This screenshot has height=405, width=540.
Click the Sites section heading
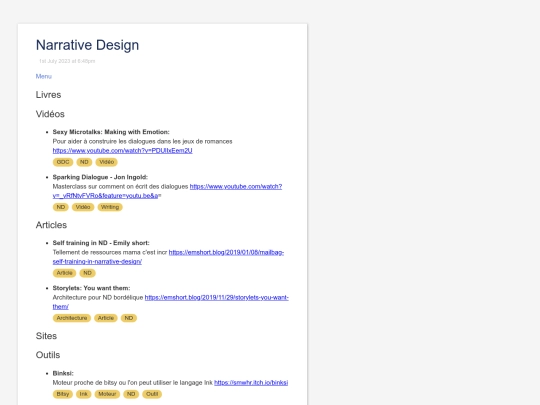point(46,336)
